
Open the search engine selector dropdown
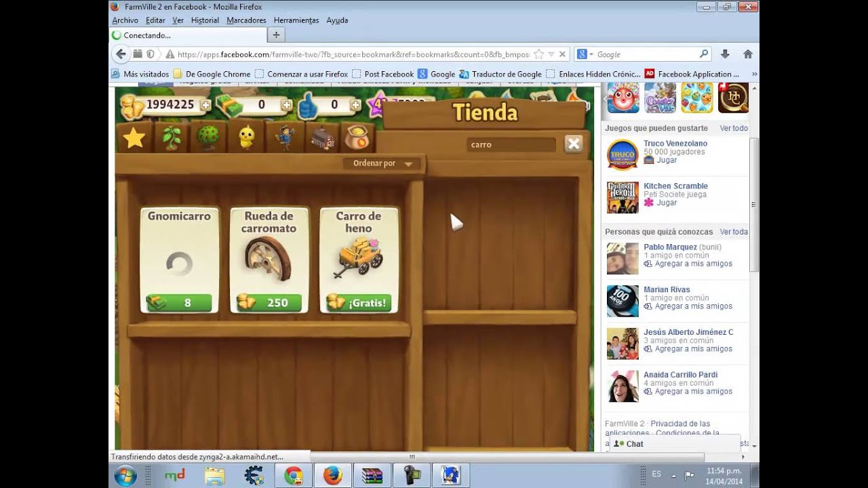tap(585, 54)
